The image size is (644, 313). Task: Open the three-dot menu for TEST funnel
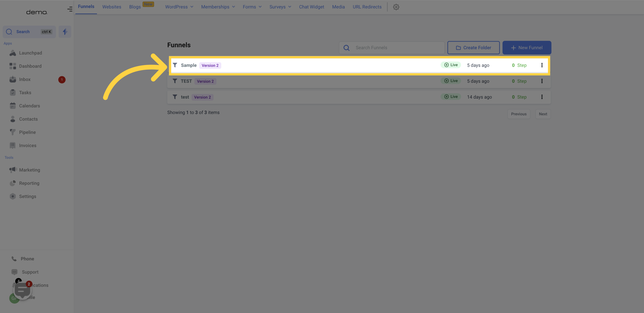tap(542, 81)
